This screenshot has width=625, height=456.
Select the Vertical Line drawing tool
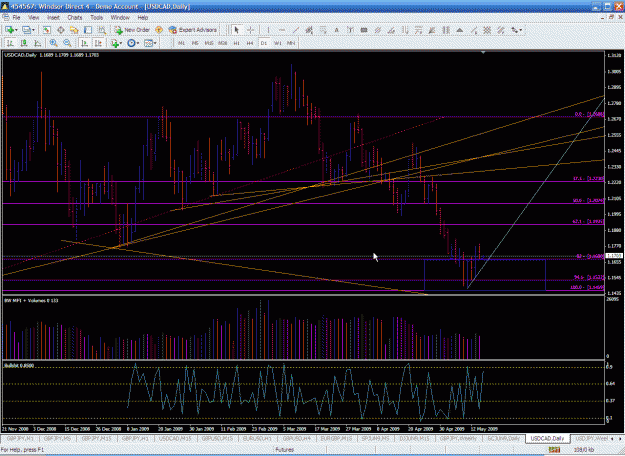pyautogui.click(x=268, y=30)
